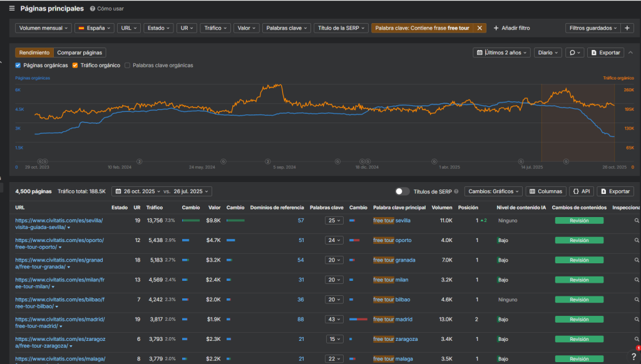This screenshot has width=641, height=364.
Task: Collapse the chart panel with the chevron
Action: pos(631,53)
